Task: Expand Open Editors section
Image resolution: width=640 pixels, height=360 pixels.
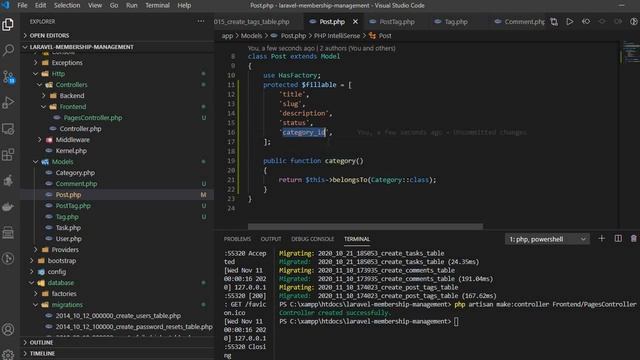Action: click(x=118, y=36)
